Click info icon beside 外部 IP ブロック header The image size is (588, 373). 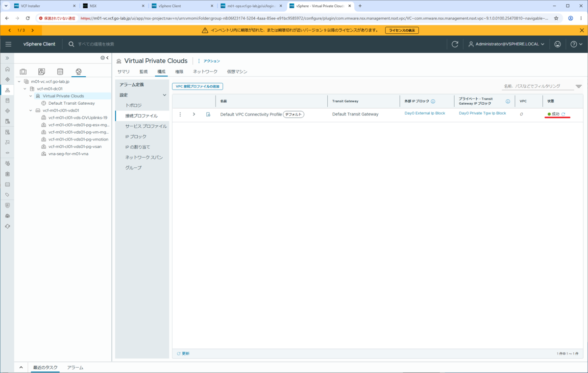(x=433, y=101)
